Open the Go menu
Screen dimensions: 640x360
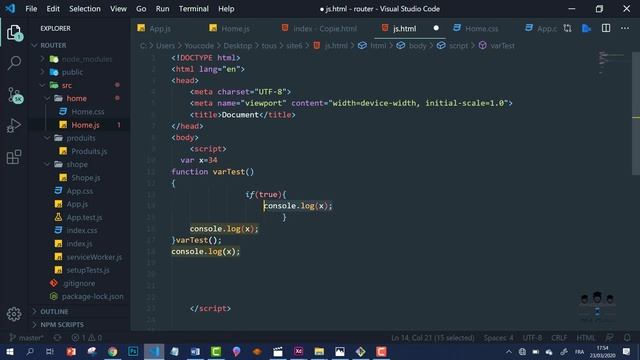(x=141, y=9)
